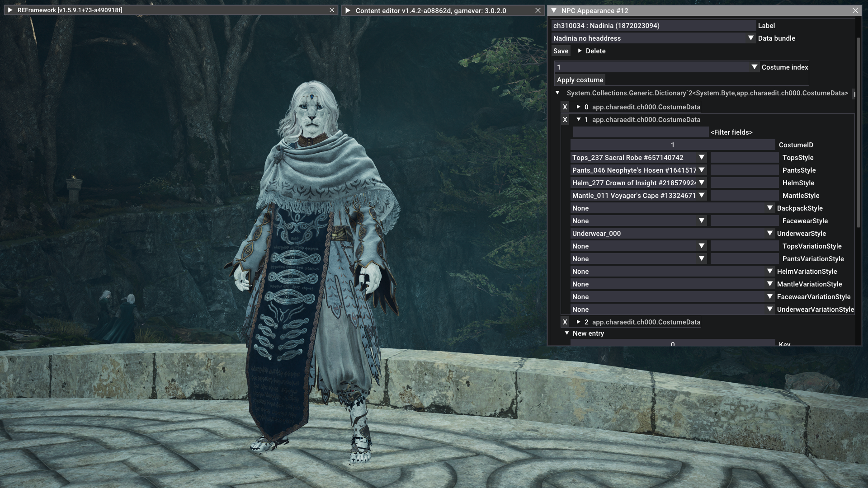Edit the CostumeID value field
Screen dimensions: 868x488
point(673,145)
